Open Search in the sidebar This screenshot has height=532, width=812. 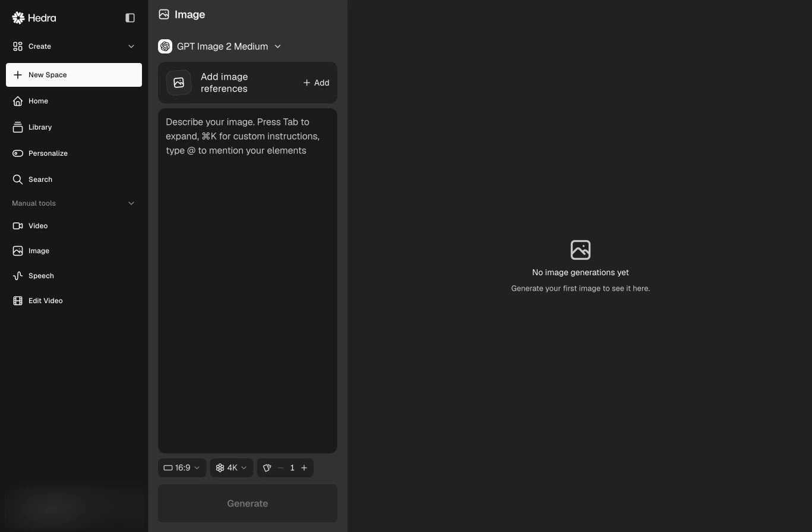74,180
